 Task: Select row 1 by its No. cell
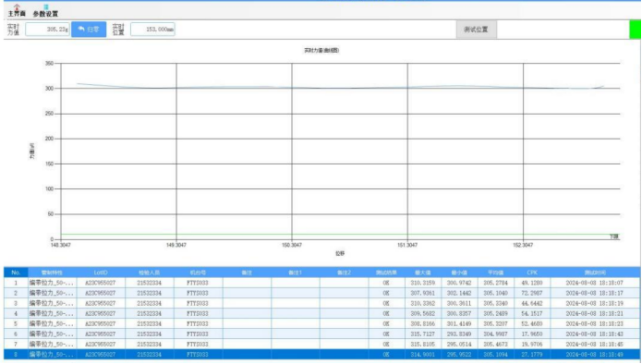(x=16, y=283)
